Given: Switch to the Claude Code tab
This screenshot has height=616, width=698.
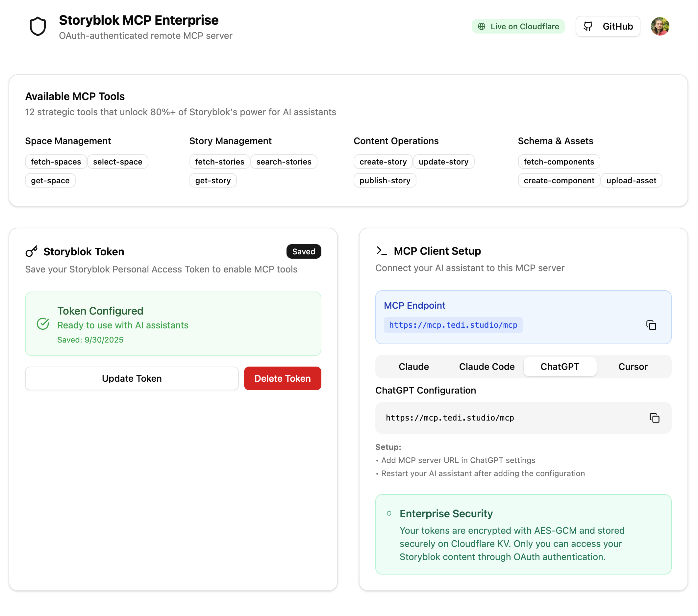Looking at the screenshot, I should pyautogui.click(x=486, y=367).
